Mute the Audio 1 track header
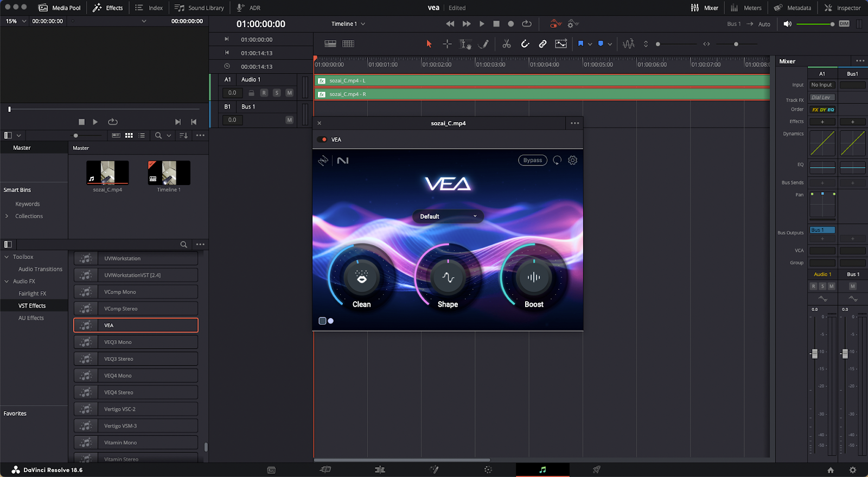The width and height of the screenshot is (868, 477). [289, 93]
